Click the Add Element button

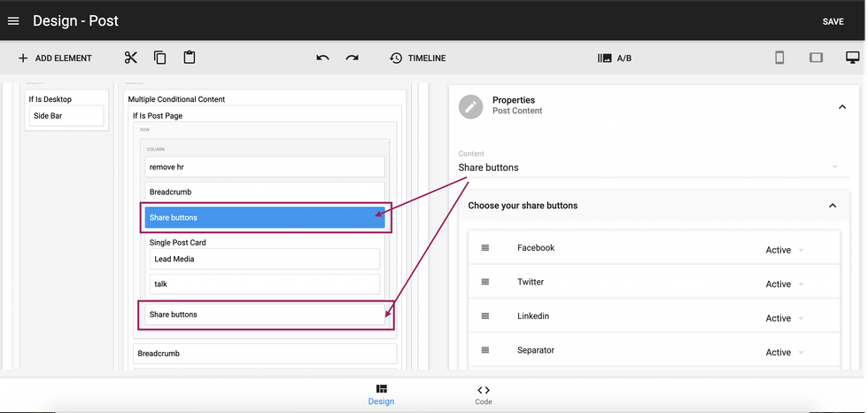click(x=55, y=58)
